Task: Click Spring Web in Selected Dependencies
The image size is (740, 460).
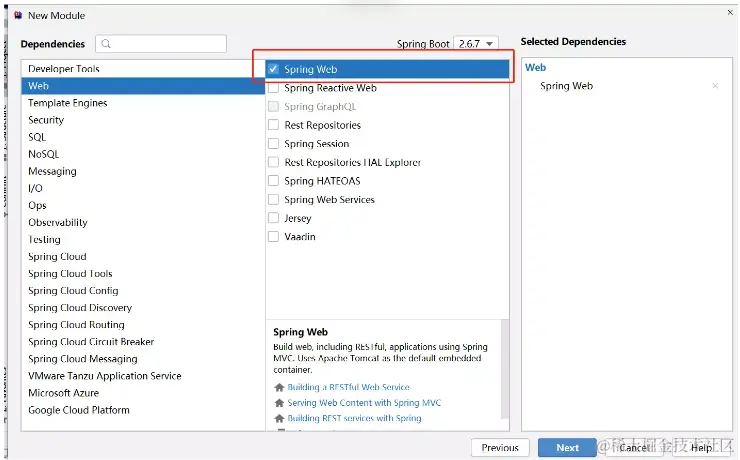Action: click(566, 86)
